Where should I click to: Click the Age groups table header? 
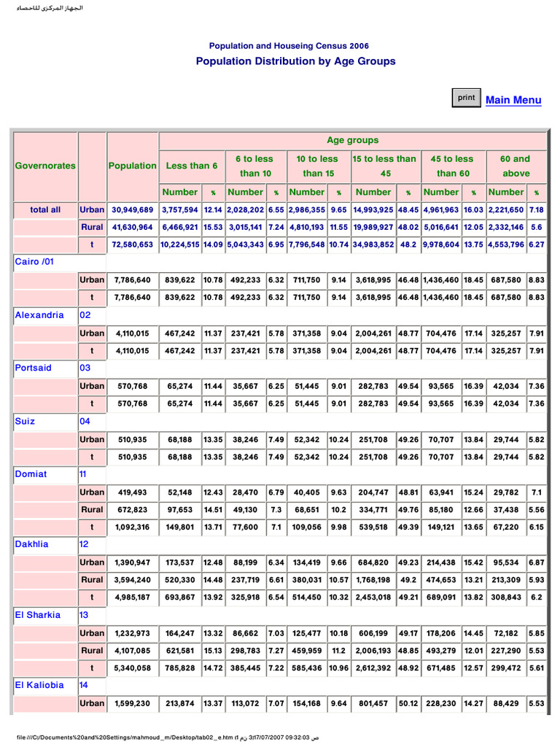coord(352,140)
